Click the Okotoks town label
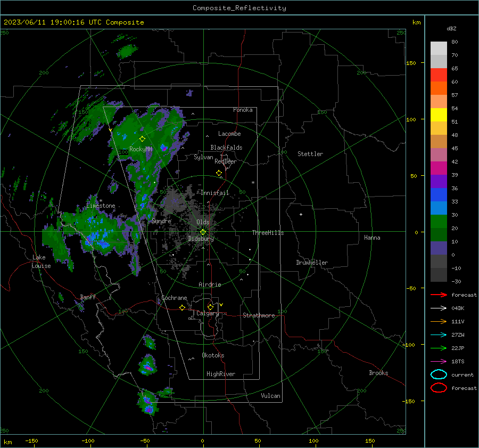 pyautogui.click(x=213, y=355)
